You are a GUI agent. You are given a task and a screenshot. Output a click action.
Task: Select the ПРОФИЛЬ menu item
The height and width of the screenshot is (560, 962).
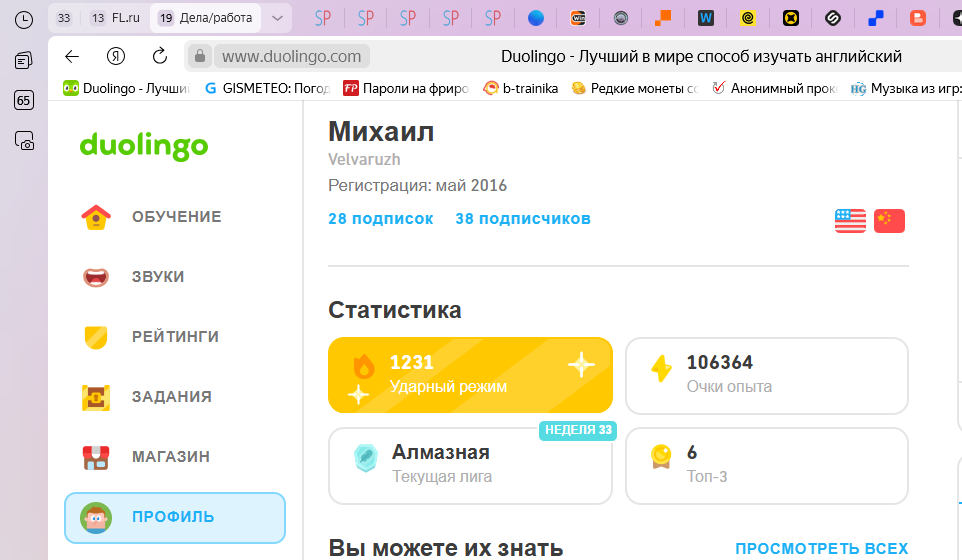[175, 518]
